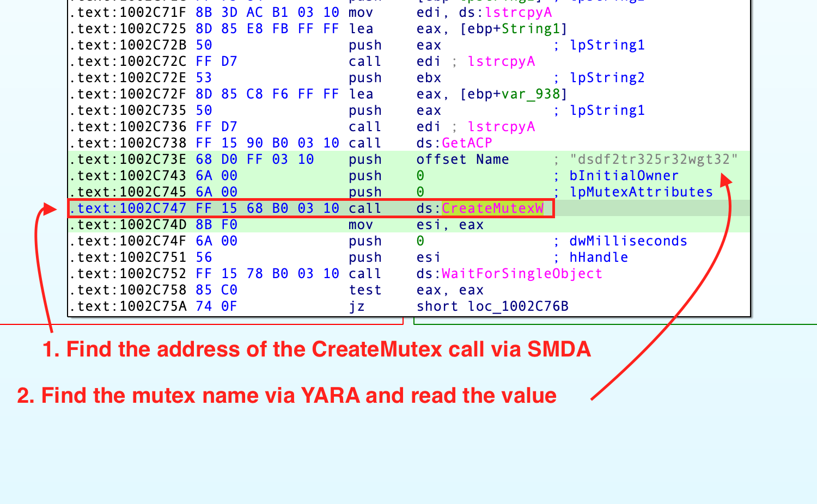Select the mov esi, eax instruction
Viewport: 817px width, 504px height.
(416, 225)
